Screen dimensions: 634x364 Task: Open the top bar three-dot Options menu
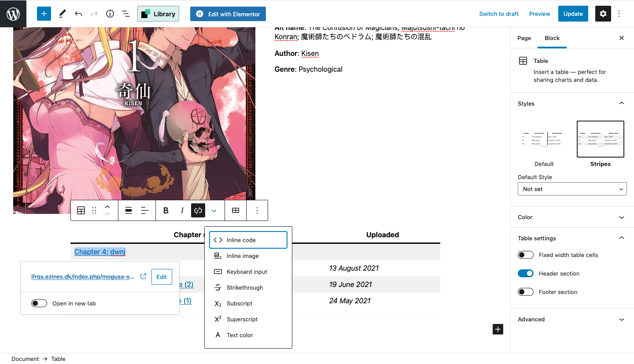pyautogui.click(x=619, y=14)
